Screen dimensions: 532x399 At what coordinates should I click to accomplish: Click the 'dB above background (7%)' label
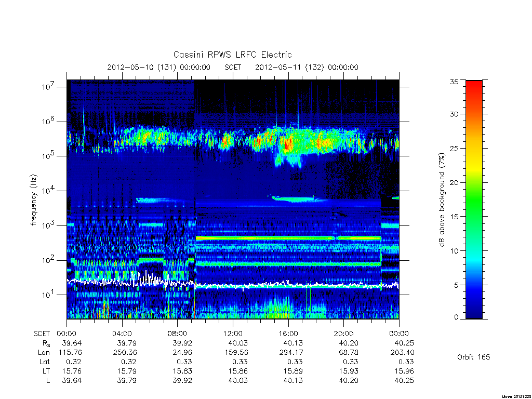(442, 199)
